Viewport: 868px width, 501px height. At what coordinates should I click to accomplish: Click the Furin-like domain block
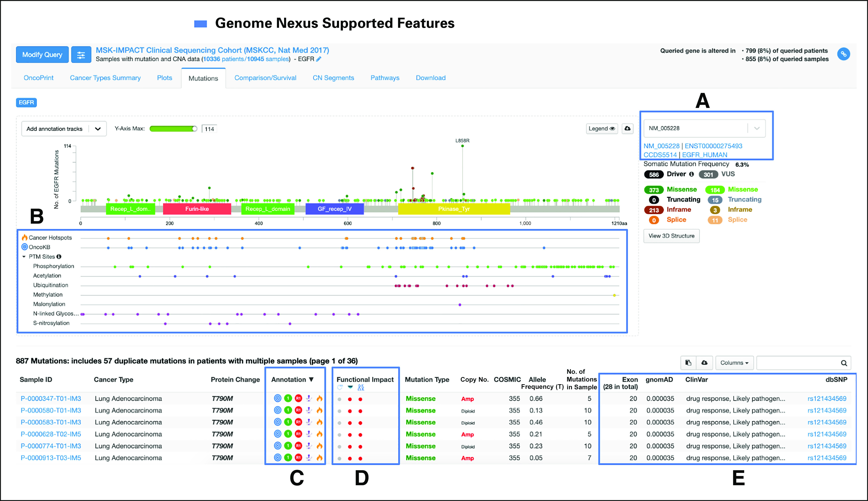click(197, 209)
